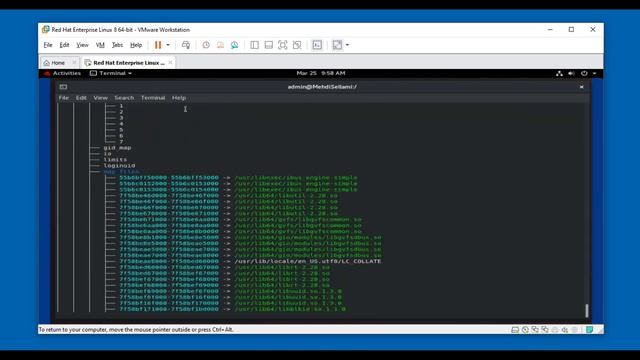
Task: Click the console view icon in VMware toolbar
Action: (x=317, y=45)
